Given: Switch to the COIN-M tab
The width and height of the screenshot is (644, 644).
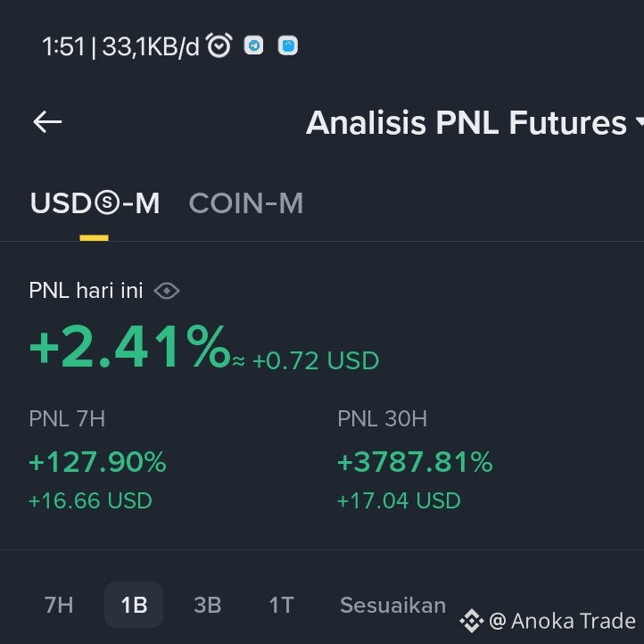Looking at the screenshot, I should point(246,202).
